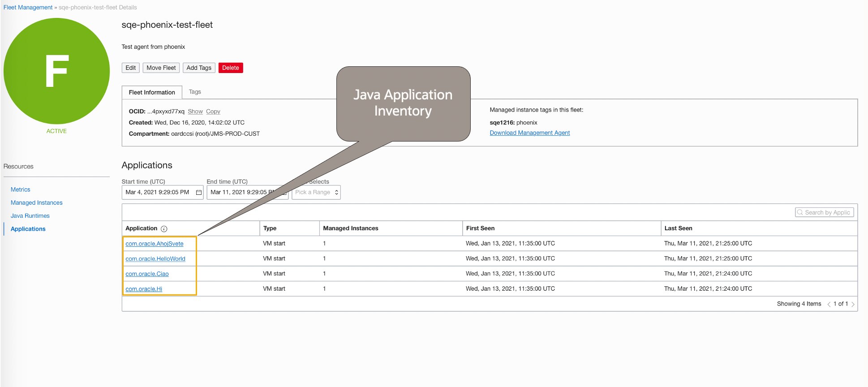868x387 pixels.
Task: Open Java Runtimes in Resources menu
Action: 30,215
